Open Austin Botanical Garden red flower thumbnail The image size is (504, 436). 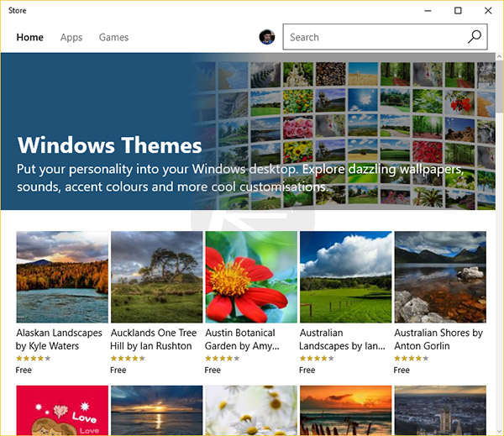click(251, 277)
